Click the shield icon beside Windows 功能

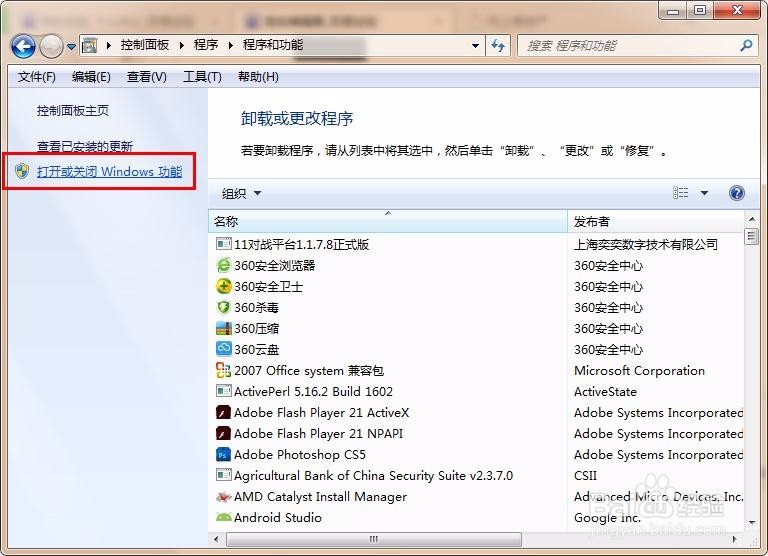pyautogui.click(x=22, y=171)
